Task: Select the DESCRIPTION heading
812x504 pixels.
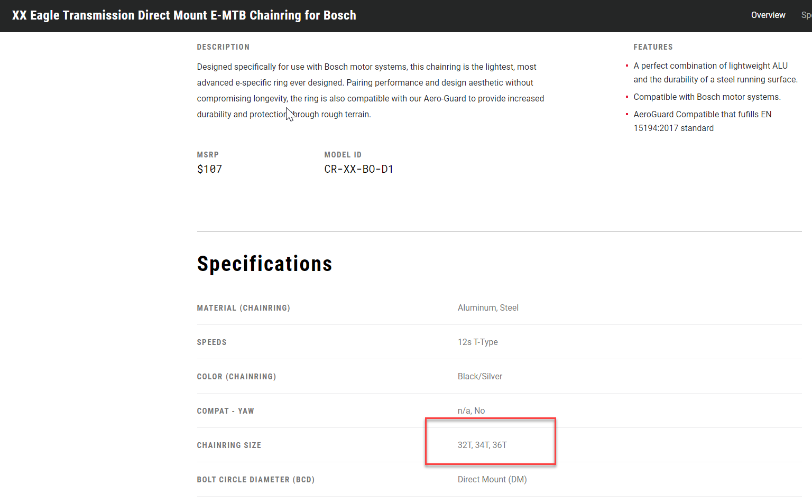Action: 223,47
